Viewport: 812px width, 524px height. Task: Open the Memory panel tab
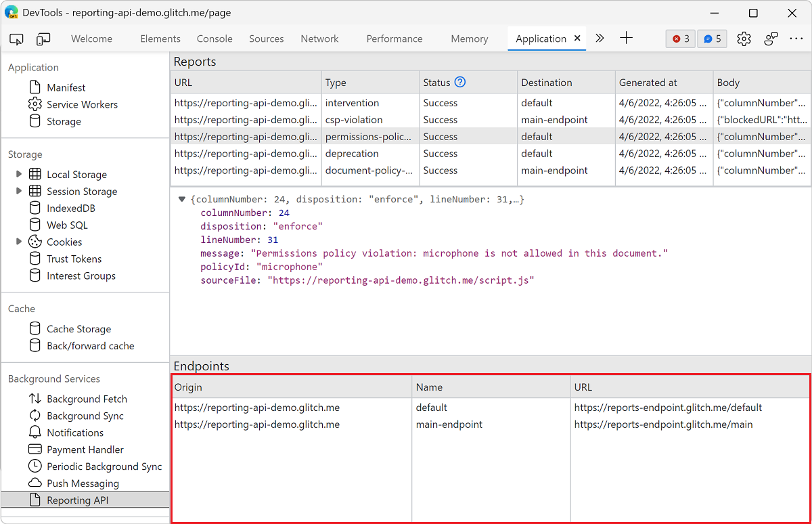469,39
